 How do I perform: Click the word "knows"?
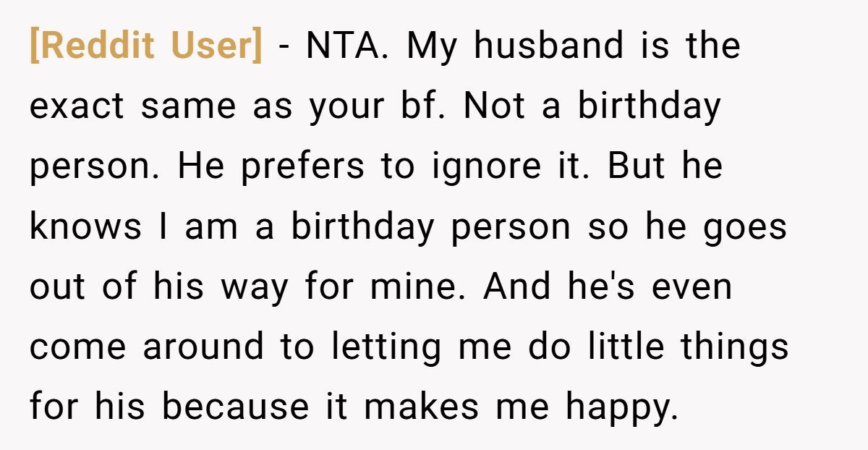pos(85,226)
